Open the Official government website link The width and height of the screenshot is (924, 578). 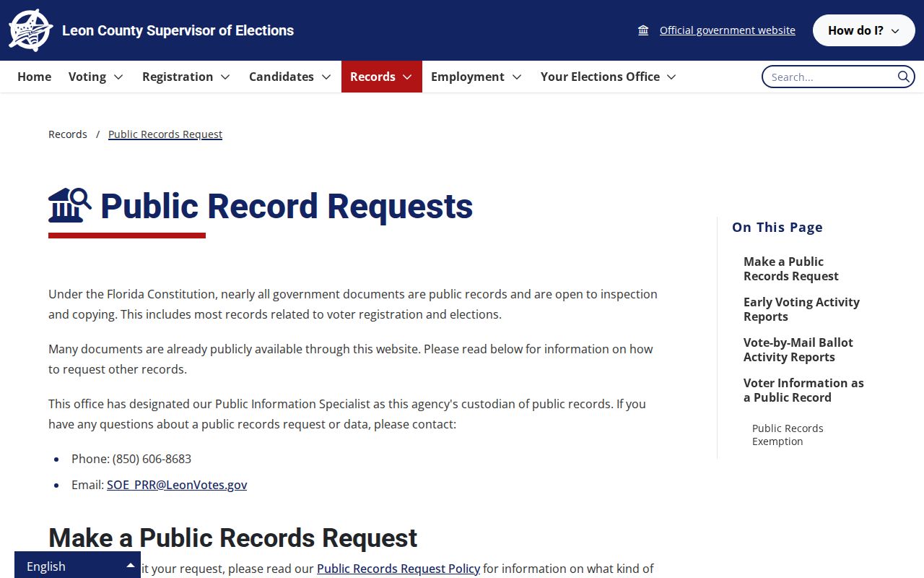click(727, 30)
